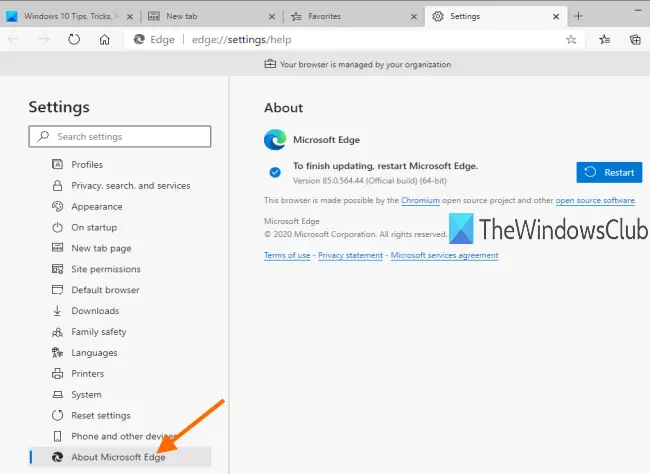Close the Settings tab

tap(556, 17)
